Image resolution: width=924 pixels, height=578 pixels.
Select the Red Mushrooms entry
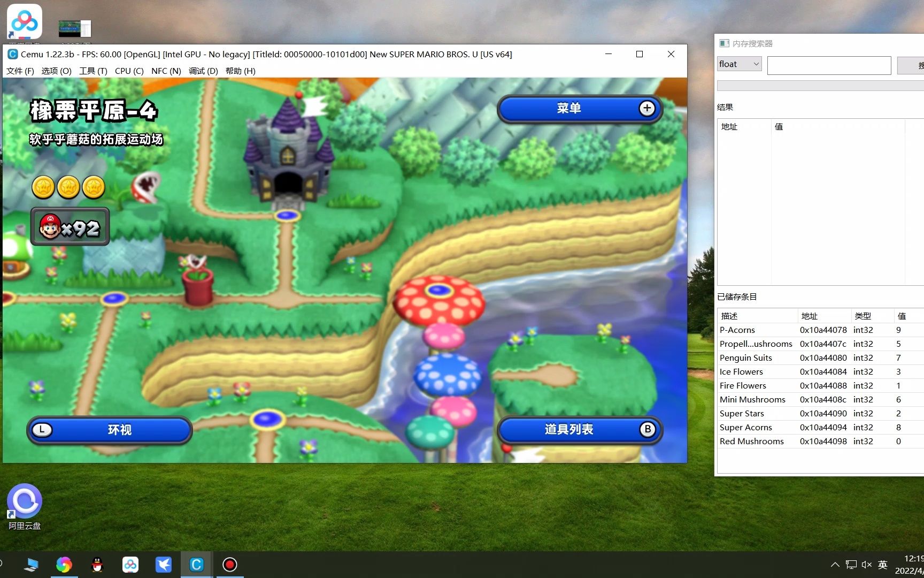pos(820,442)
